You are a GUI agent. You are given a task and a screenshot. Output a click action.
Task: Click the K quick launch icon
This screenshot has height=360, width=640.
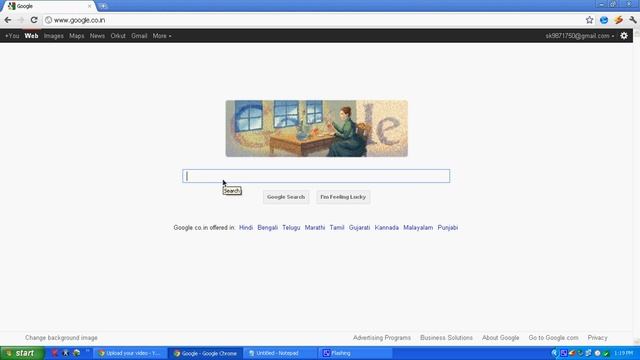coord(65,353)
